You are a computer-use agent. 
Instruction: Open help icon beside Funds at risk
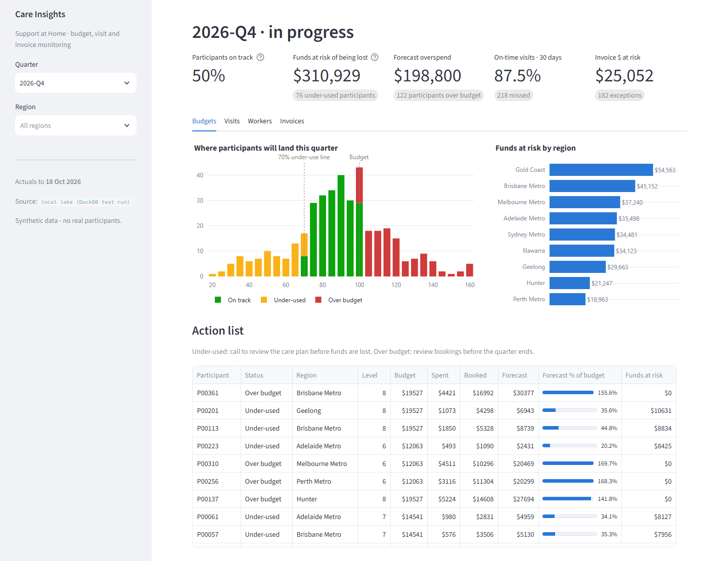[x=375, y=57]
